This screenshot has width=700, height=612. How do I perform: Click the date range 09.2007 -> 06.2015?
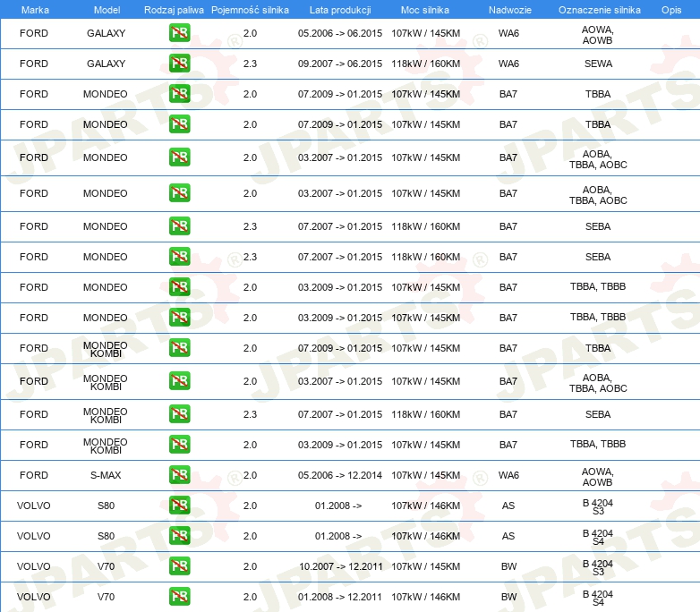340,64
